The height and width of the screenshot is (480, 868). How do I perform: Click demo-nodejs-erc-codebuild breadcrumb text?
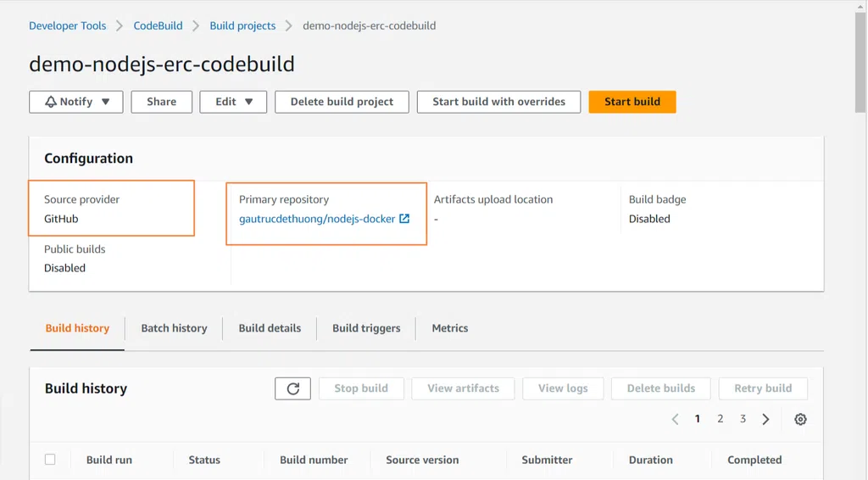point(370,26)
